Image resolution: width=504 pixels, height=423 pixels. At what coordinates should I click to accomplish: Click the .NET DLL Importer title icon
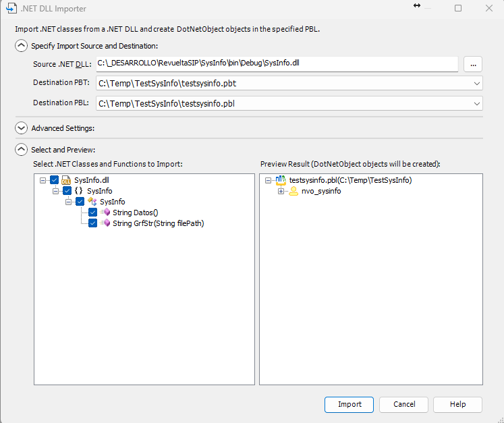[11, 8]
